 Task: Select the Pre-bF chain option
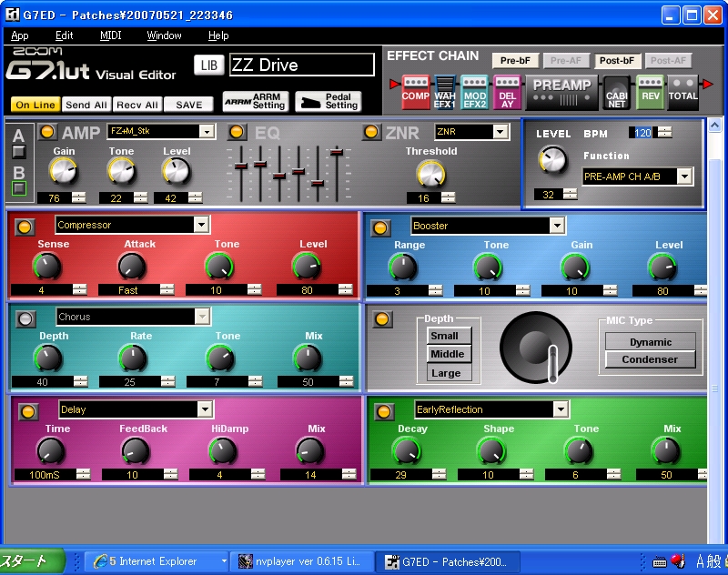click(x=515, y=60)
